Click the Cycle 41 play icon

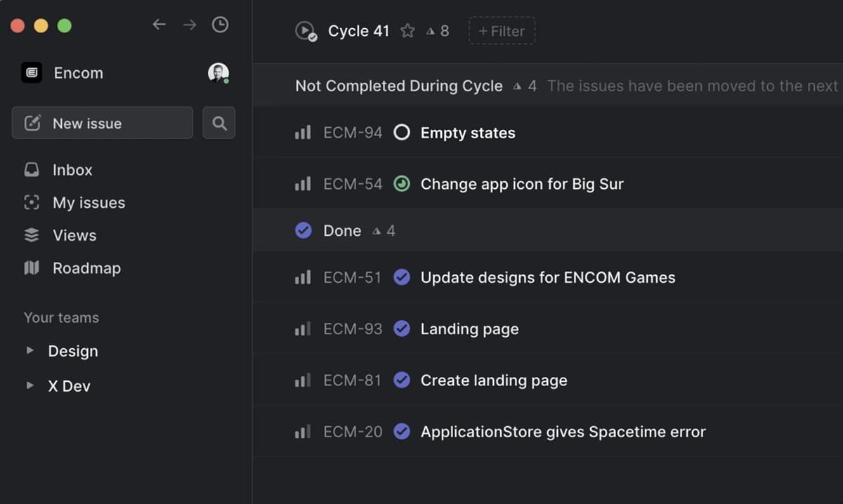[x=305, y=31]
